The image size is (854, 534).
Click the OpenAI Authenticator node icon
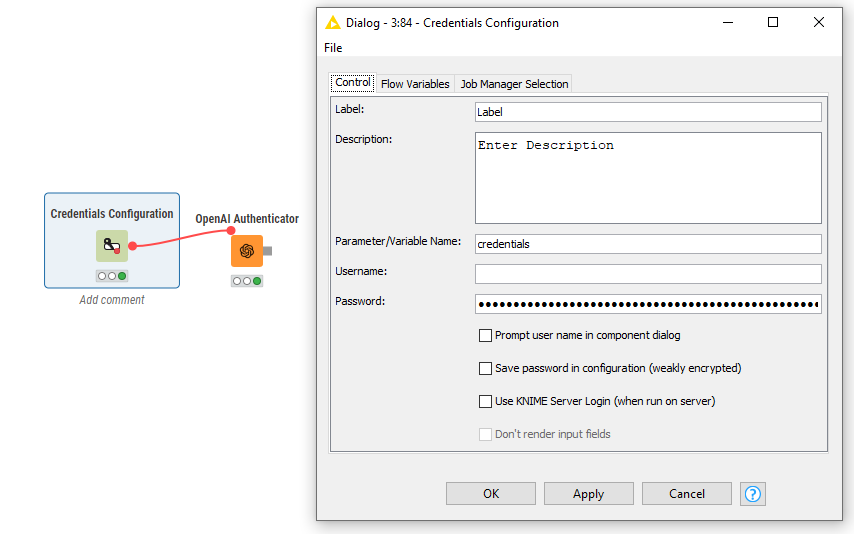point(246,251)
